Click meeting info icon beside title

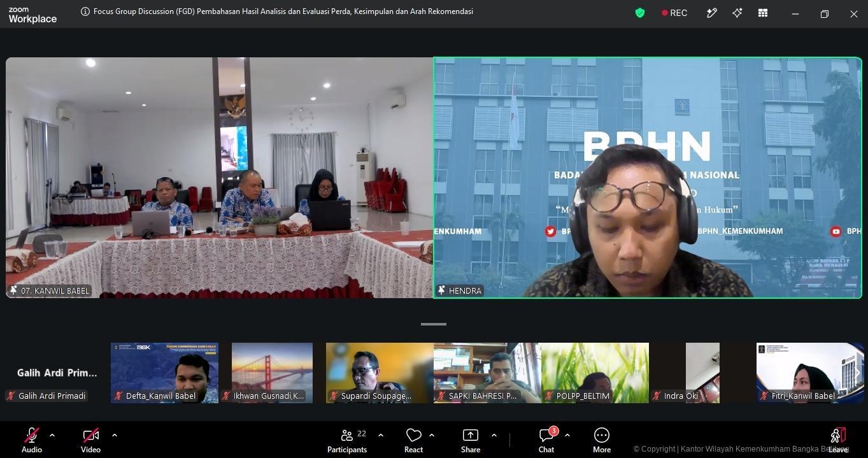click(x=85, y=11)
